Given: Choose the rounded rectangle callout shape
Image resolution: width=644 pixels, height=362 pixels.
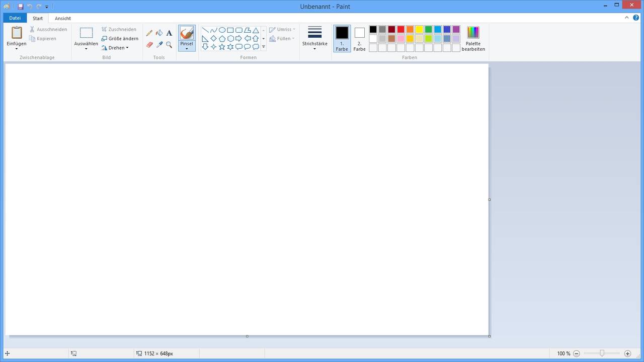Looking at the screenshot, I should point(239,47).
